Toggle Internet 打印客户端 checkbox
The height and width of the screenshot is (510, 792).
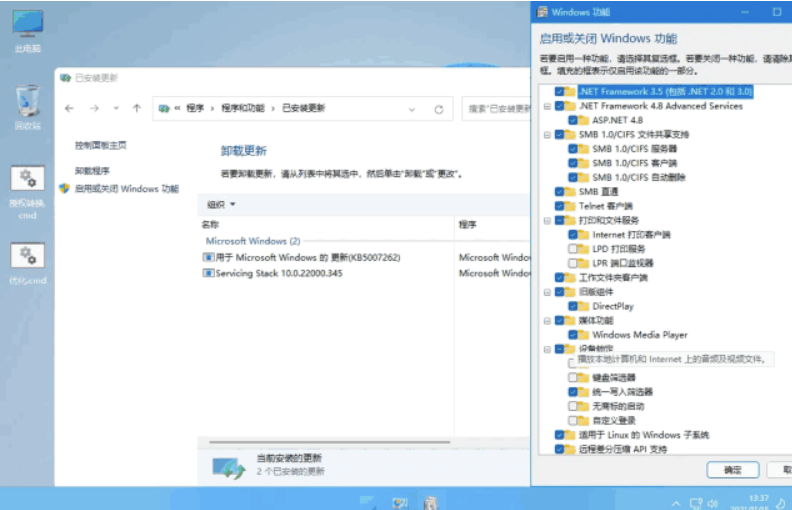573,235
